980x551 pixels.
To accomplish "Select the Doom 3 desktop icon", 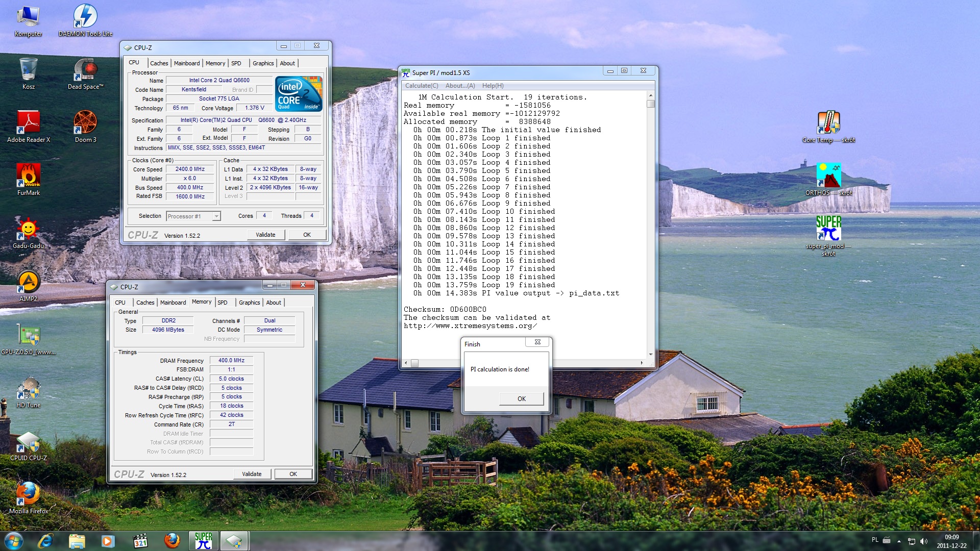I will pyautogui.click(x=85, y=127).
